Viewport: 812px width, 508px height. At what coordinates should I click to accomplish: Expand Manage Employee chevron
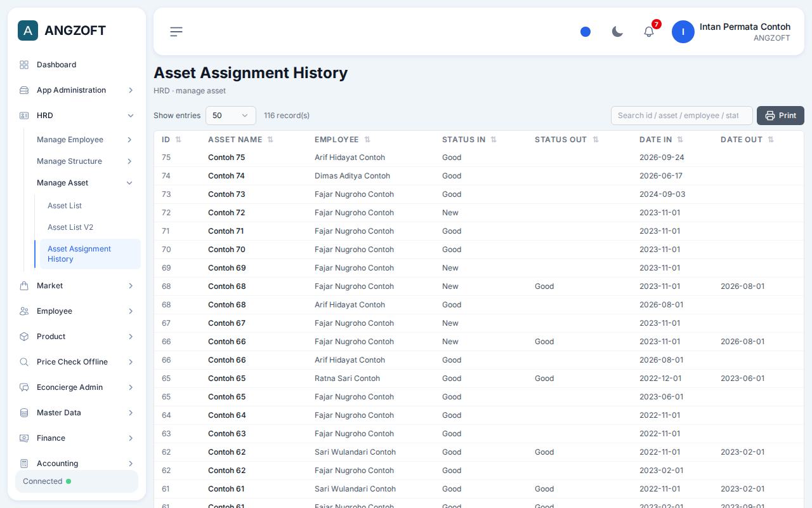129,140
